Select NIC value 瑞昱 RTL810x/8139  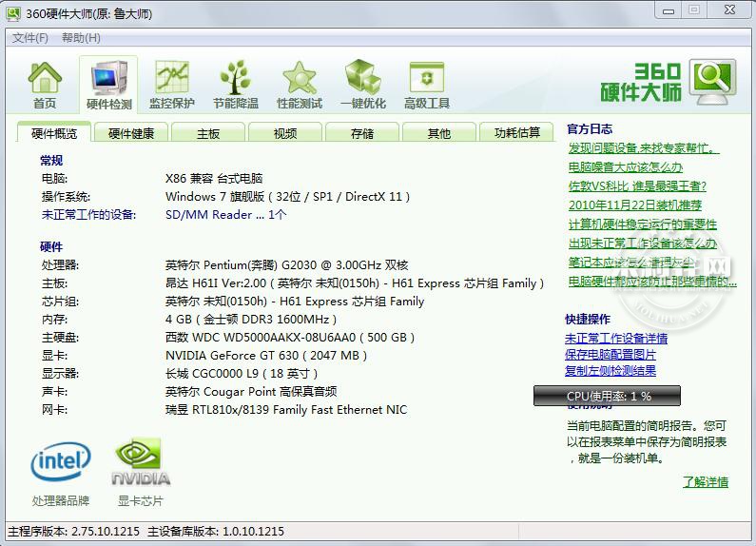tap(286, 409)
